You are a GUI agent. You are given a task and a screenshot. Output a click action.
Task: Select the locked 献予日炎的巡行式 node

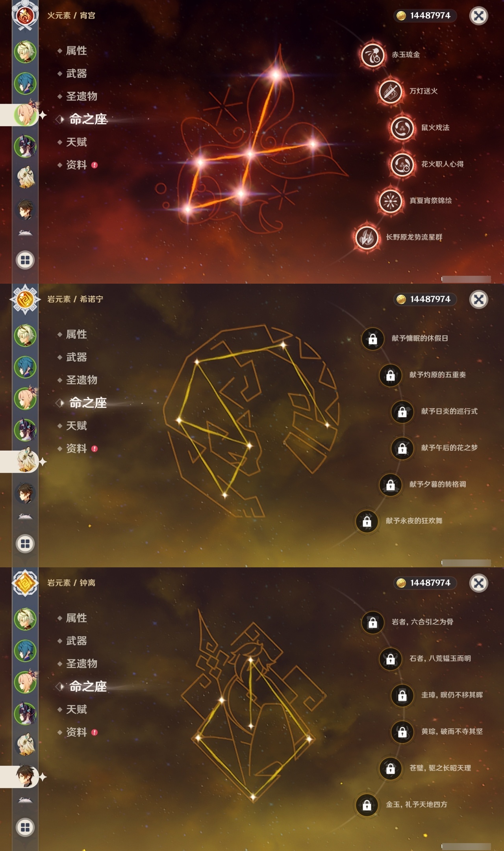pos(402,411)
